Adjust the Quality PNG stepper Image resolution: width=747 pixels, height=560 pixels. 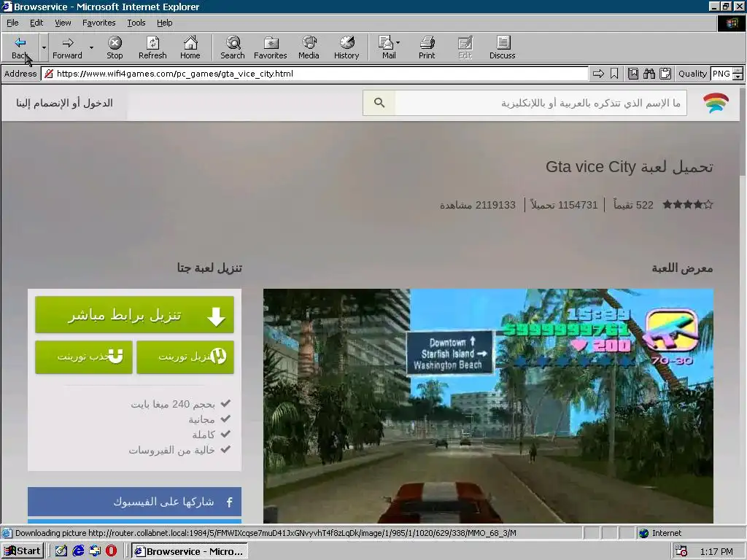pyautogui.click(x=738, y=74)
